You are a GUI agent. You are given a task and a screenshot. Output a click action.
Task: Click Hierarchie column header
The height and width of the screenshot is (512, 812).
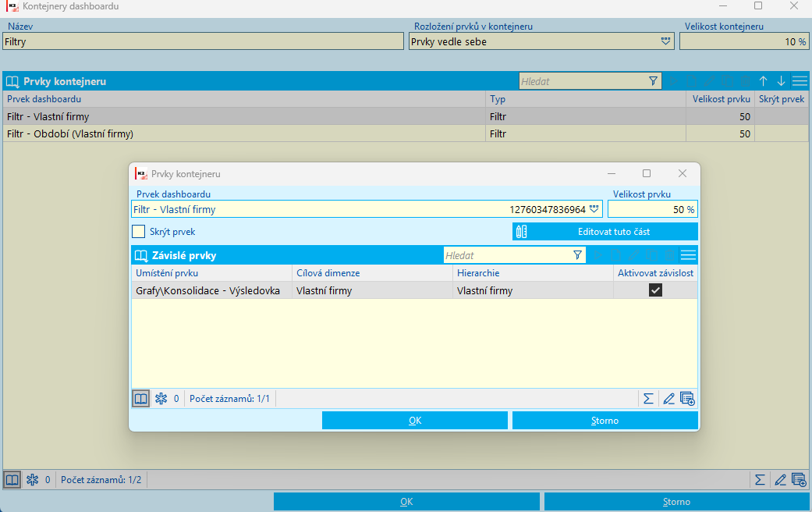(533, 273)
